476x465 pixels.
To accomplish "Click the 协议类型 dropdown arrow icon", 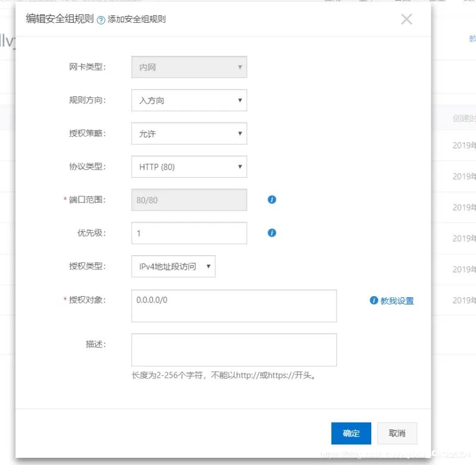I will pyautogui.click(x=240, y=166).
